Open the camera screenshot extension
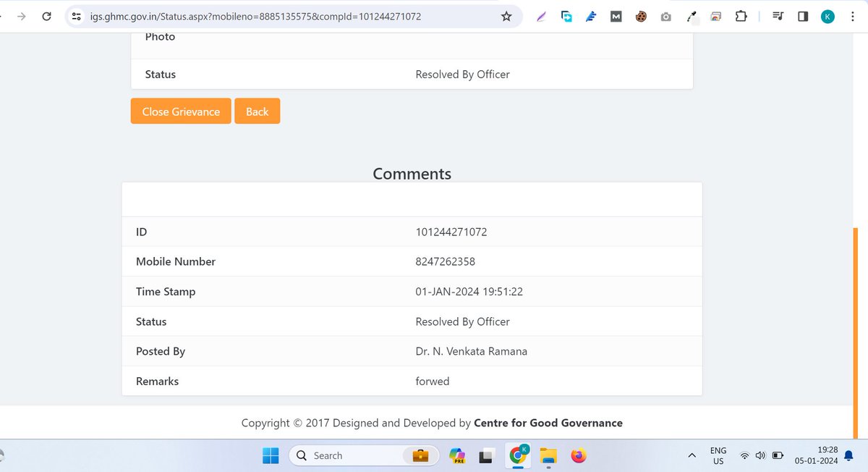This screenshot has width=868, height=472. [x=666, y=17]
